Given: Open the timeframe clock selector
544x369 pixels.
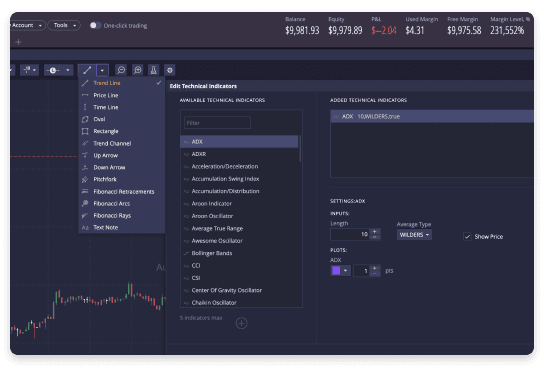Looking at the screenshot, I should click(x=53, y=70).
